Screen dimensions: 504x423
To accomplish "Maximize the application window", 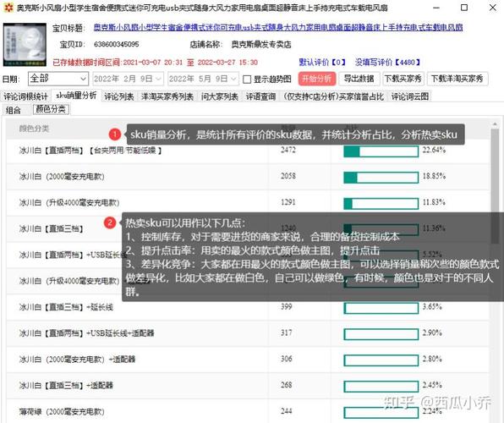I will (x=464, y=7).
